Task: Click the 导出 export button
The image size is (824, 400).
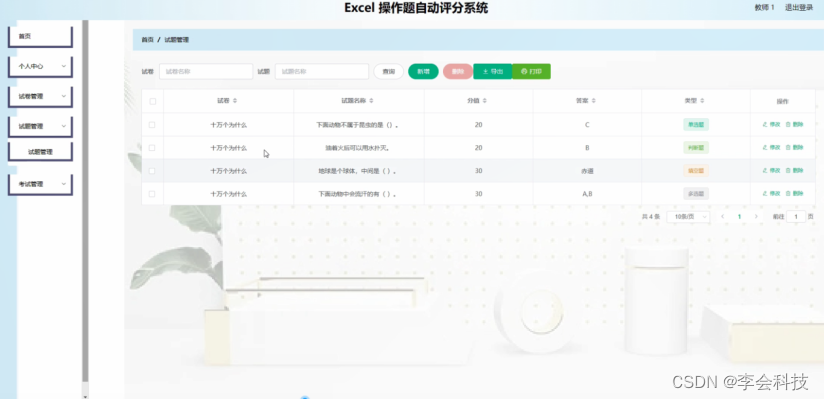Action: (x=492, y=71)
